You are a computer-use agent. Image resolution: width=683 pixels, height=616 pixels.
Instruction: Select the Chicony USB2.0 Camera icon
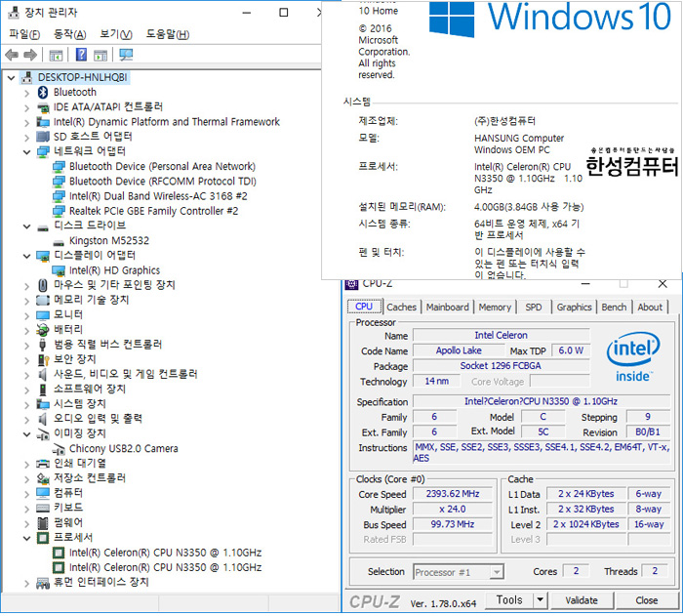pyautogui.click(x=59, y=449)
